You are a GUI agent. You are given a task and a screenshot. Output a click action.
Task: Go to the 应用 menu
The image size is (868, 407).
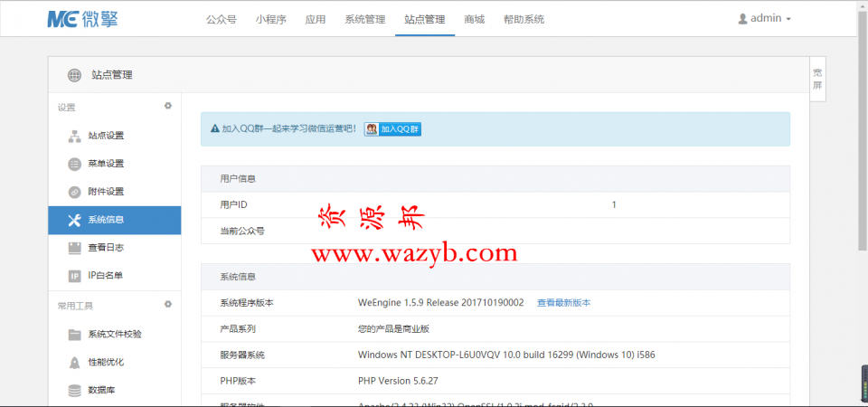[315, 19]
